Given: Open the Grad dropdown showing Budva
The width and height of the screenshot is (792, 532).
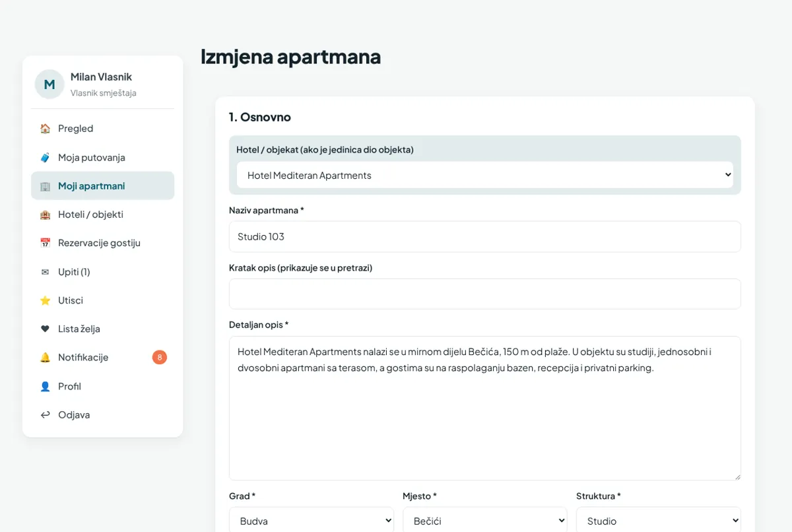Looking at the screenshot, I should click(312, 521).
